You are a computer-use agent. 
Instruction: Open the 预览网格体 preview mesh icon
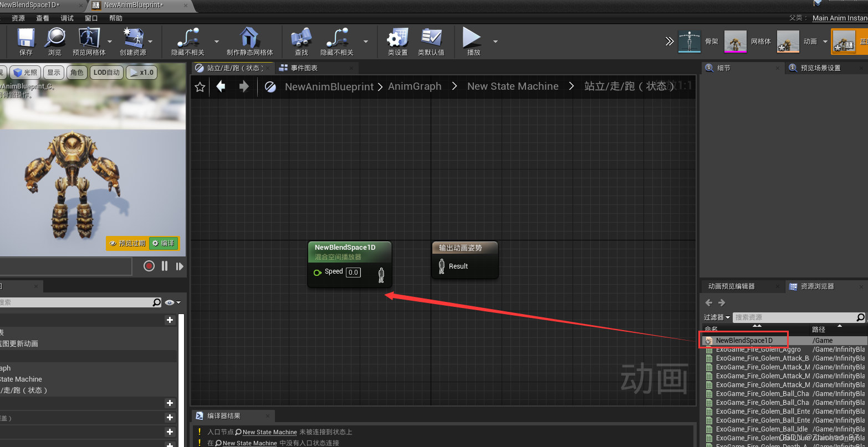[x=89, y=38]
